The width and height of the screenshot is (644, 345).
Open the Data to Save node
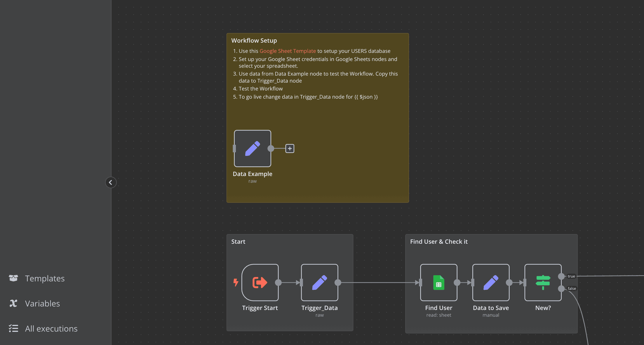[x=491, y=283]
